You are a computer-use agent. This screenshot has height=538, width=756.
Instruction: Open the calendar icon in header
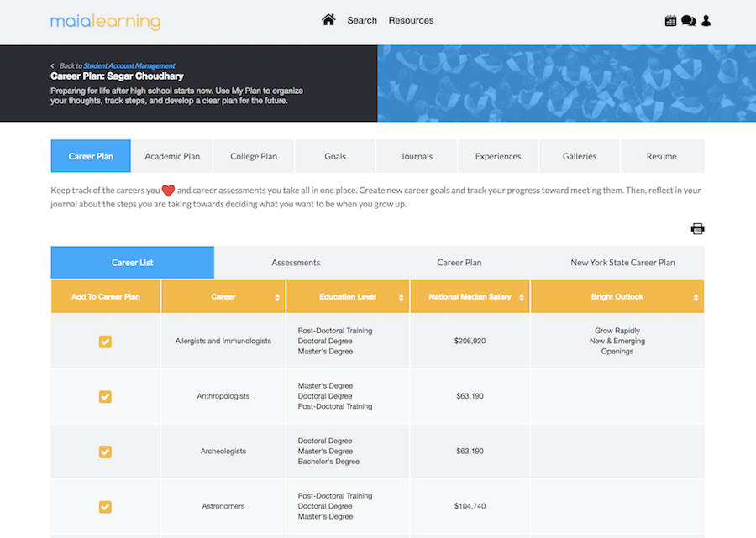tap(670, 21)
